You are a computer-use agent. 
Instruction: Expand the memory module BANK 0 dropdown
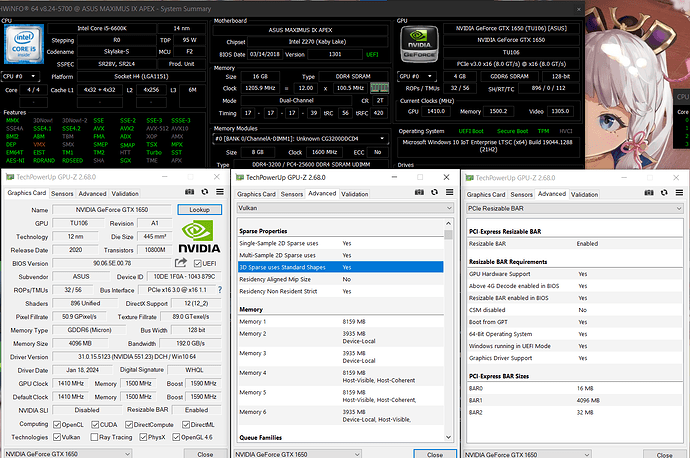pos(300,139)
